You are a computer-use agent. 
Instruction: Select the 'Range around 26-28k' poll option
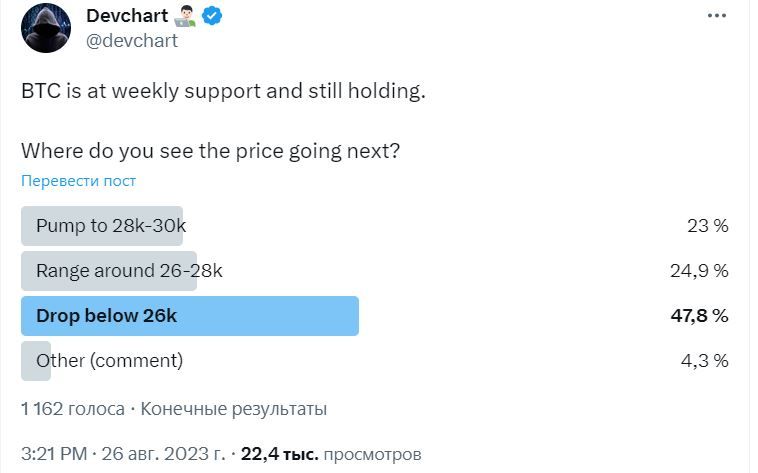[129, 271]
